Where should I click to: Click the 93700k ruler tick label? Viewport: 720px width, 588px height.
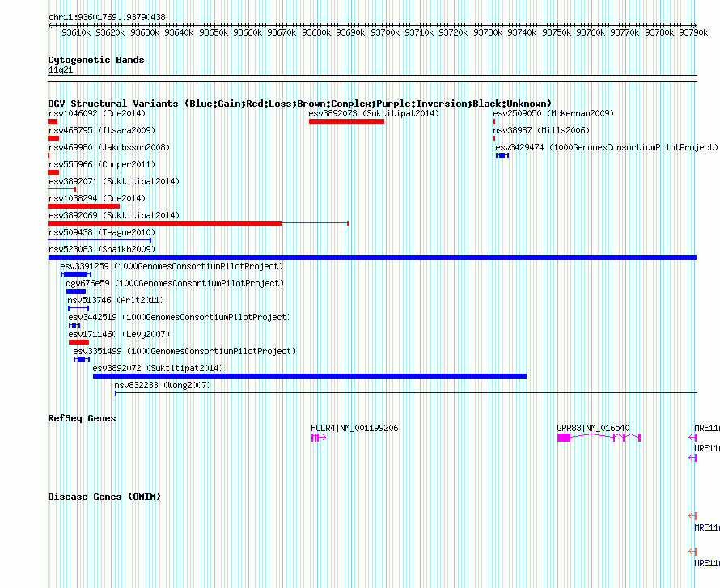pyautogui.click(x=385, y=32)
